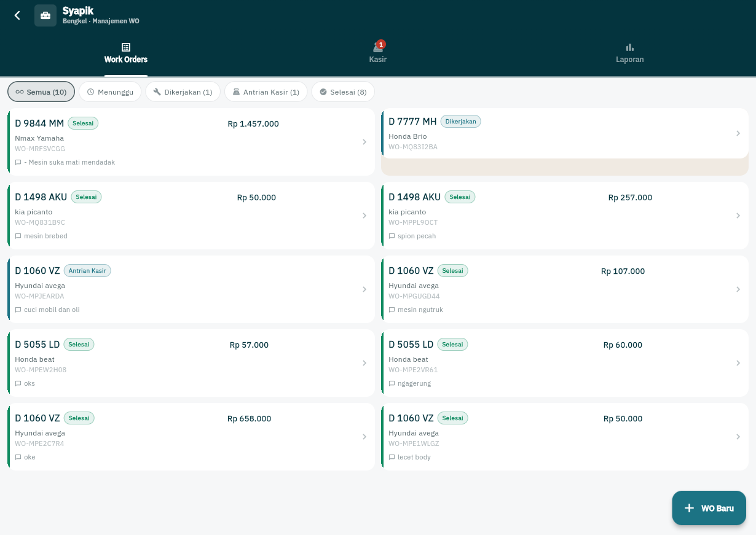This screenshot has height=535, width=756.
Task: Click amount Rp 60.000
Action: (x=623, y=345)
